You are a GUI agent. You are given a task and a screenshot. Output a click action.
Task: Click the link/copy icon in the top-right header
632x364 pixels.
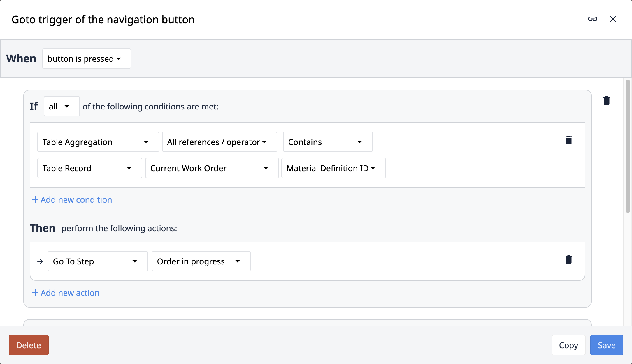(592, 19)
